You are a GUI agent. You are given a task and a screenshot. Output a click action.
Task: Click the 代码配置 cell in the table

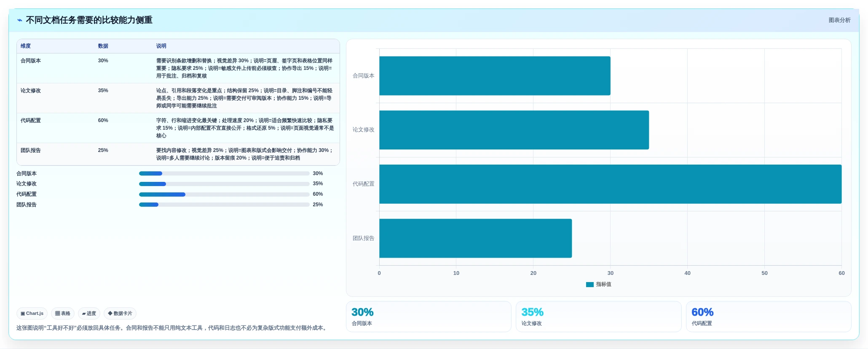[x=31, y=120]
